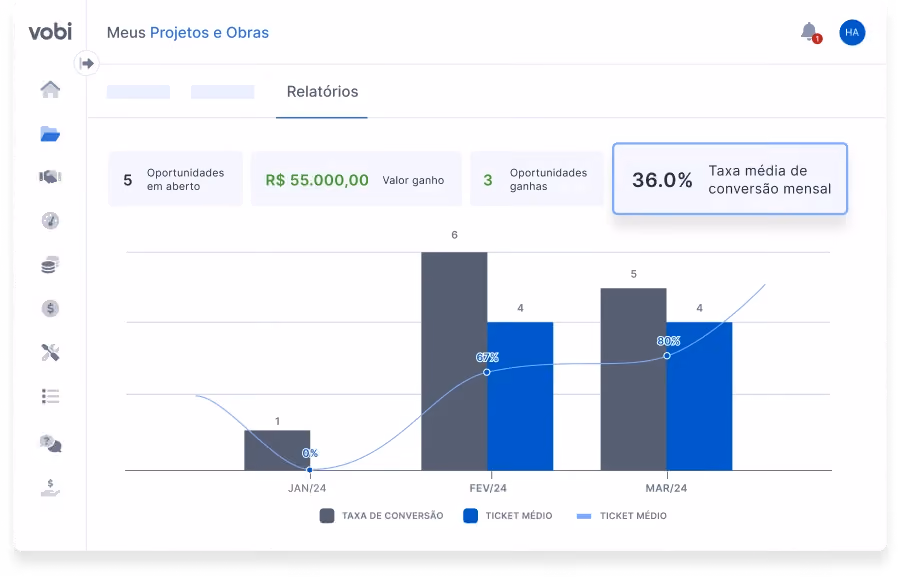The image size is (900, 577).
Task: Open the gauge dashboard icon in sidebar
Action: [x=51, y=220]
